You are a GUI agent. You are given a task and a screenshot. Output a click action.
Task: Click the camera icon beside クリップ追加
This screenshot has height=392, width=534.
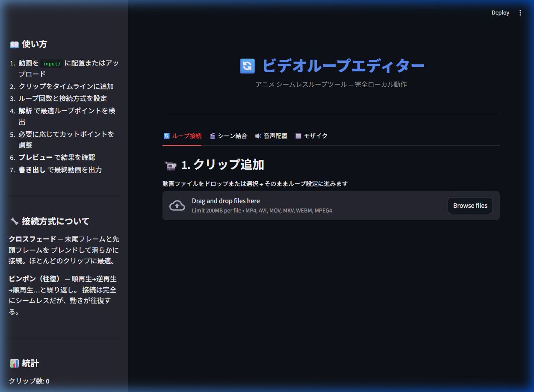(170, 165)
